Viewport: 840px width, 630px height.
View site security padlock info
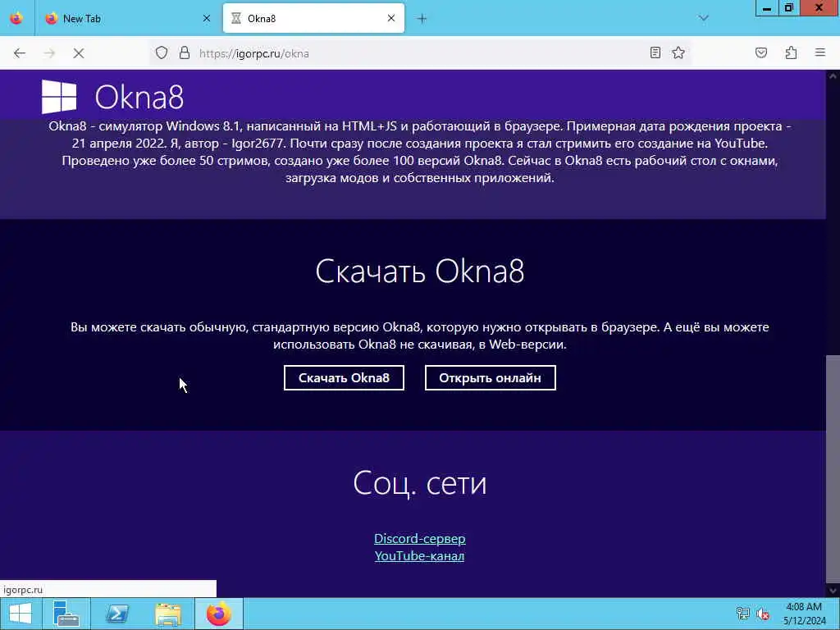pyautogui.click(x=185, y=53)
